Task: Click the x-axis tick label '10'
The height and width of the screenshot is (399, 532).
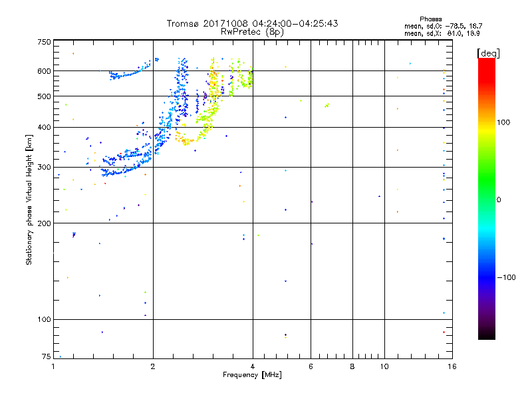Action: [384, 366]
